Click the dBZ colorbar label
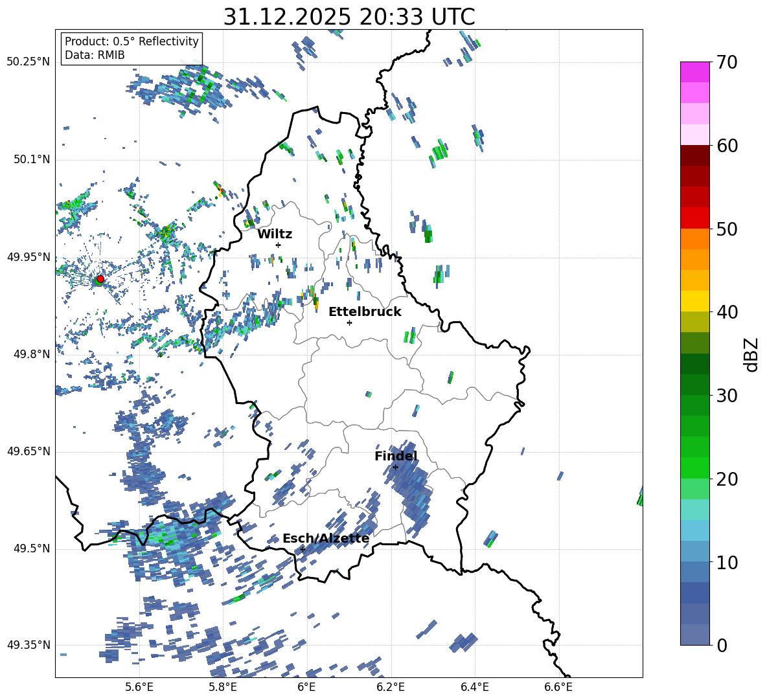This screenshot has width=767, height=700. 752,354
